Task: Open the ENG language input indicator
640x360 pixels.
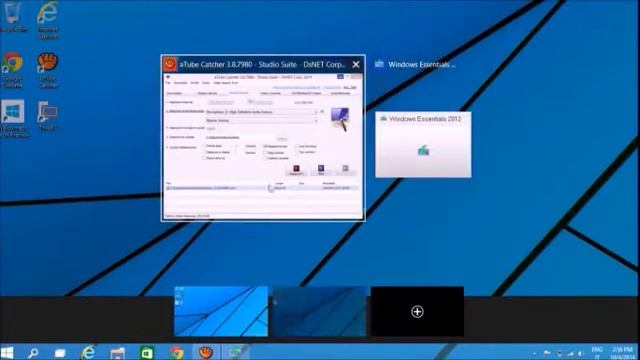Action: (x=597, y=353)
